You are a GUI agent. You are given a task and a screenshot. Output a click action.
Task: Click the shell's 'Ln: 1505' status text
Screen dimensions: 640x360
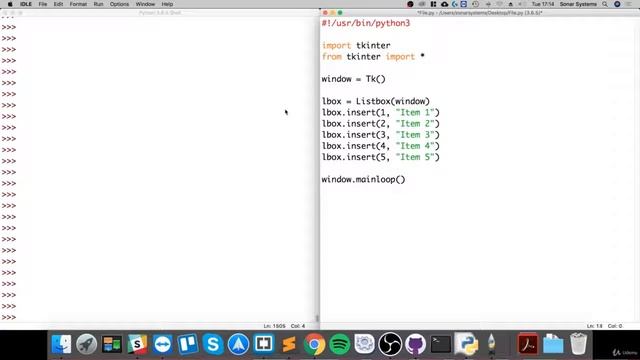coord(274,326)
